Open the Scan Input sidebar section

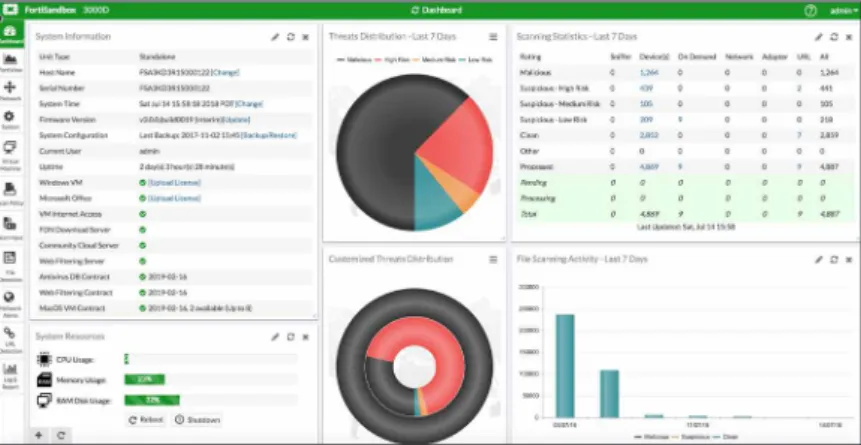(10, 228)
